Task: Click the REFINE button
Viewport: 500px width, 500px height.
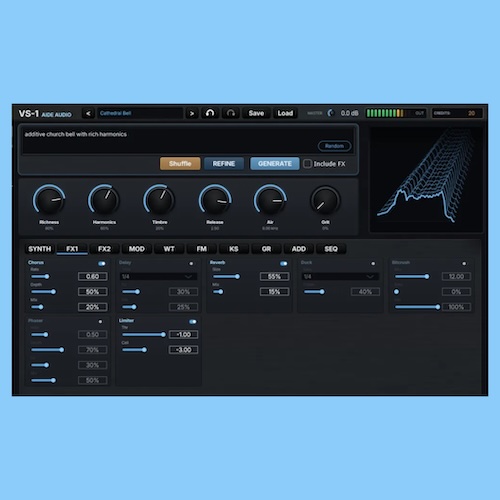Action: (x=224, y=164)
